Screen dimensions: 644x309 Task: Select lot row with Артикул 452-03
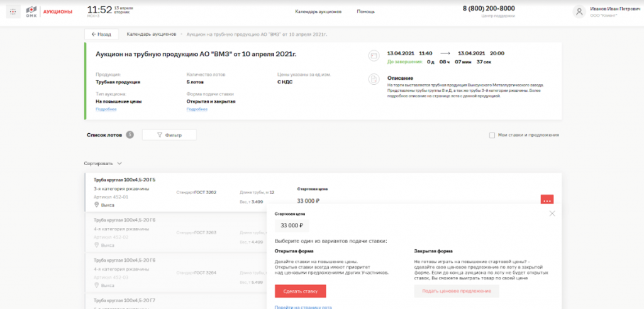click(x=175, y=273)
